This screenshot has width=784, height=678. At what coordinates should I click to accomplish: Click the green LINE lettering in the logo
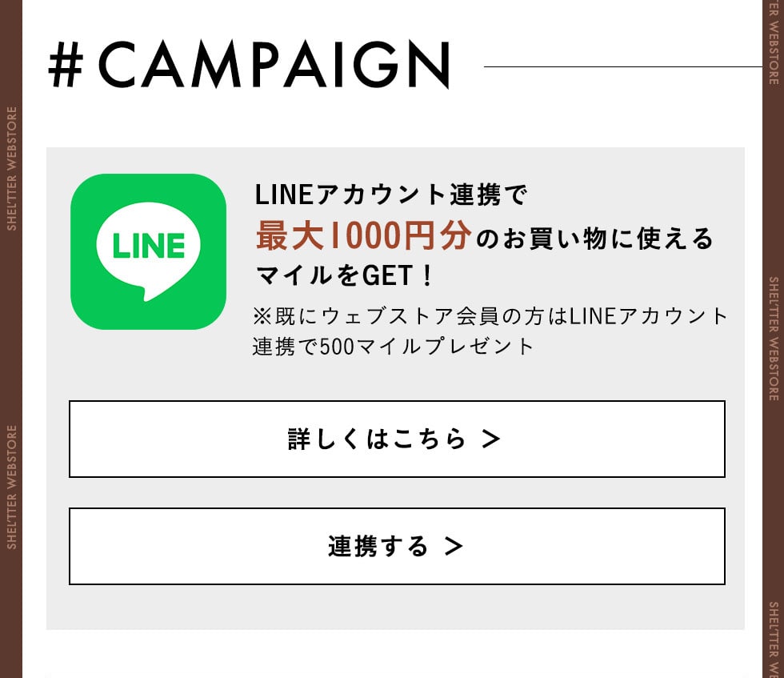coord(149,246)
